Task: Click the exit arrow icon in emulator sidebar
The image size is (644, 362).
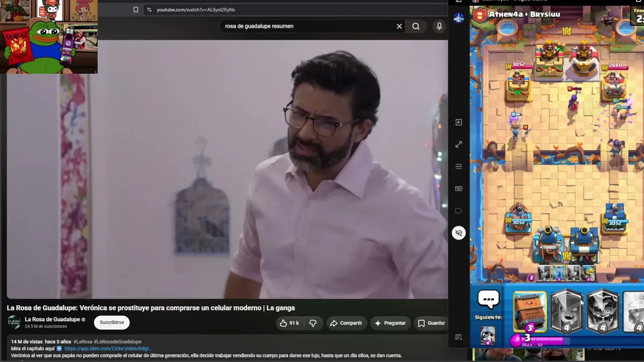Action: (459, 122)
